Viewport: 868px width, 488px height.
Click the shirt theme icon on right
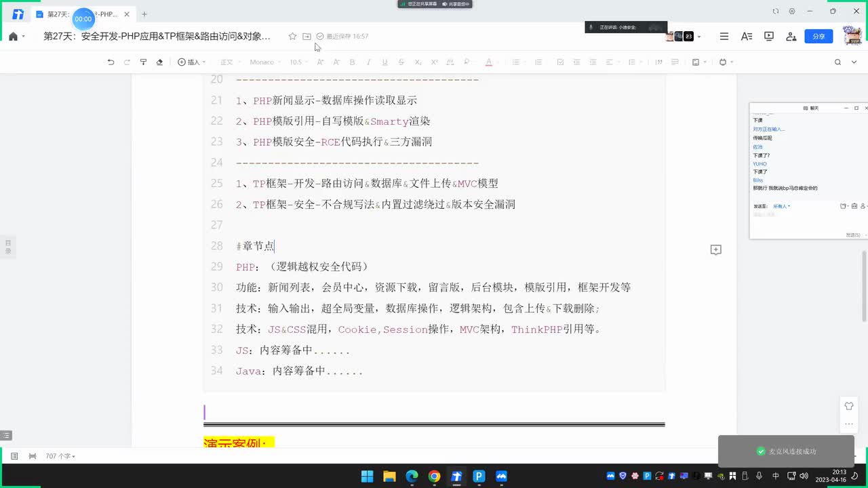849,406
